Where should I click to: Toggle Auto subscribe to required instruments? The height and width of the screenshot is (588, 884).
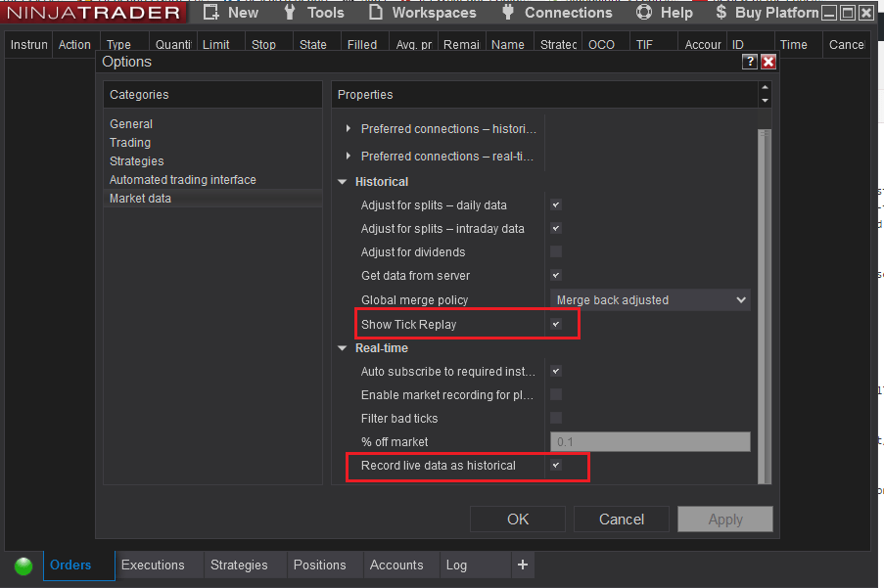click(x=556, y=371)
